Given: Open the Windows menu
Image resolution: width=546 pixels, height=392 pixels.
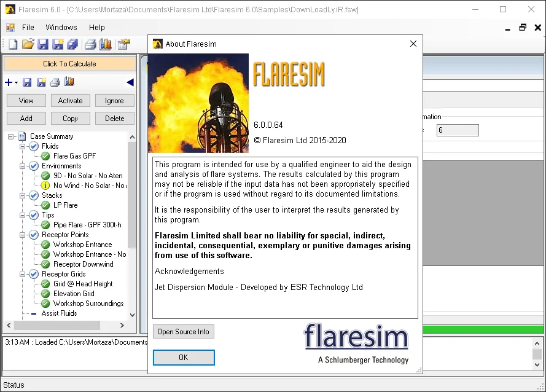Looking at the screenshot, I should 61,28.
